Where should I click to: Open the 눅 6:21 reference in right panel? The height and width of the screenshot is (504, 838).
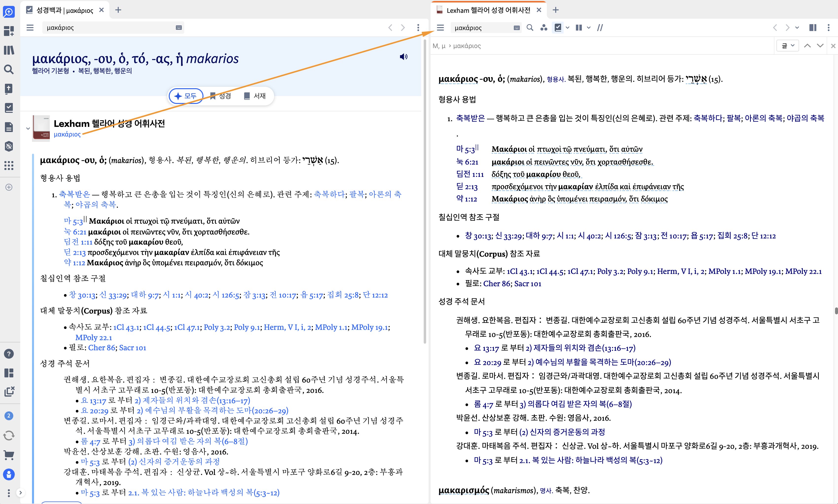coord(467,162)
